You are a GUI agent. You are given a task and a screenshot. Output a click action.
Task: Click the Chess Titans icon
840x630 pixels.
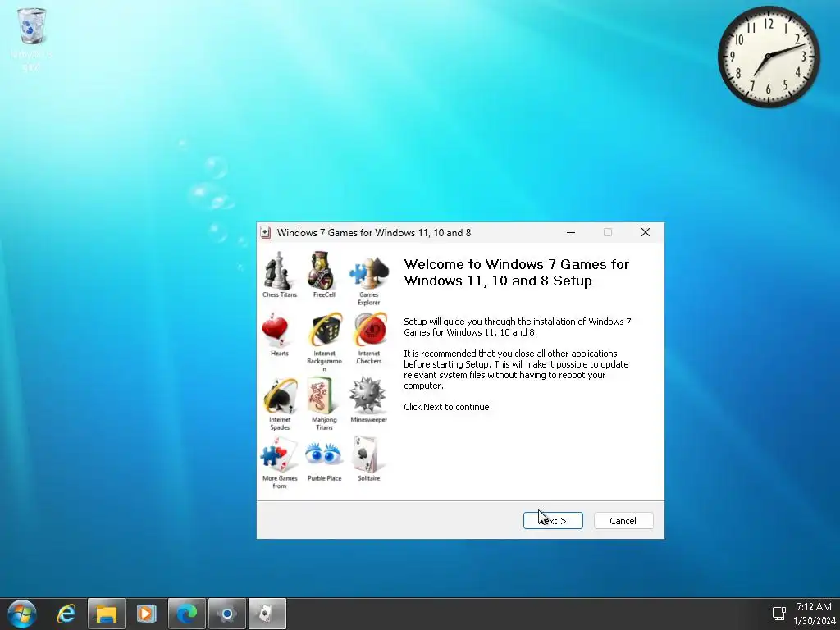[279, 271]
